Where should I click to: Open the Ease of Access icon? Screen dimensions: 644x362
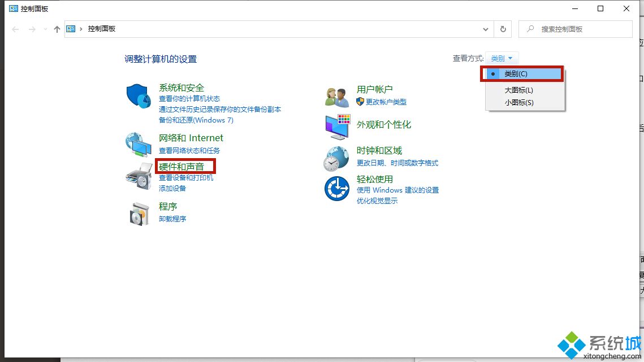337,188
